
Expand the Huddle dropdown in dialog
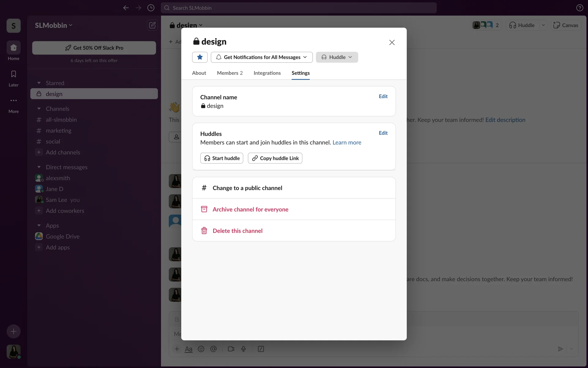tap(337, 57)
